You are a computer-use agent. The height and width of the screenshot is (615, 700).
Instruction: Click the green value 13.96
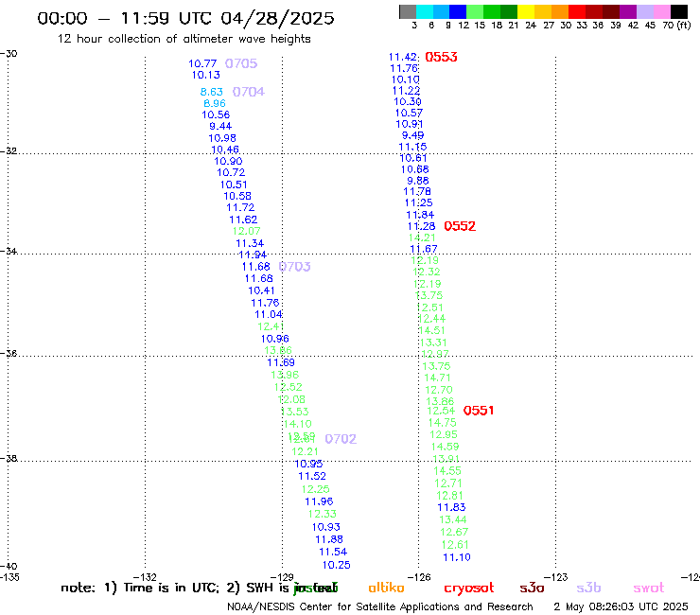(x=285, y=376)
